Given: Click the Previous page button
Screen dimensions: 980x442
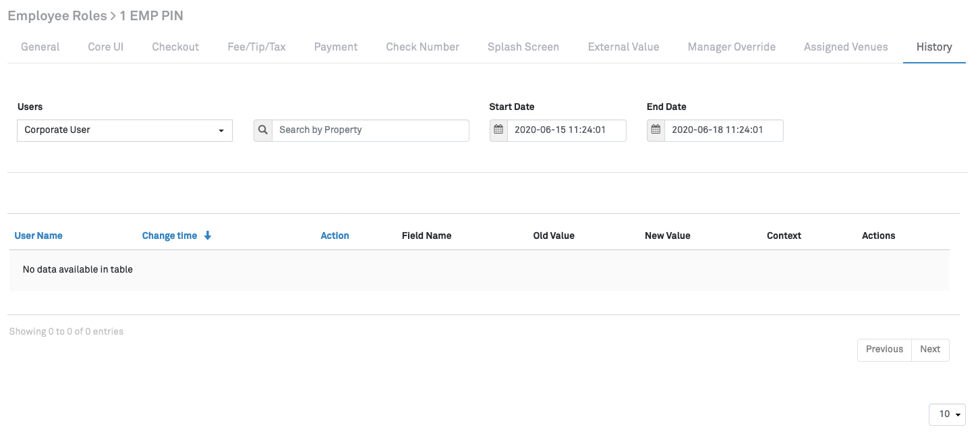Looking at the screenshot, I should tap(884, 350).
